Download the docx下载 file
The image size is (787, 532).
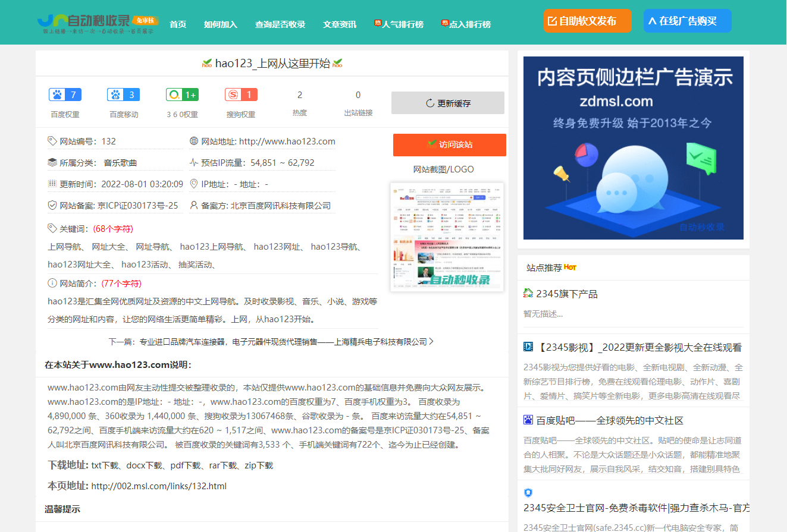pyautogui.click(x=144, y=465)
